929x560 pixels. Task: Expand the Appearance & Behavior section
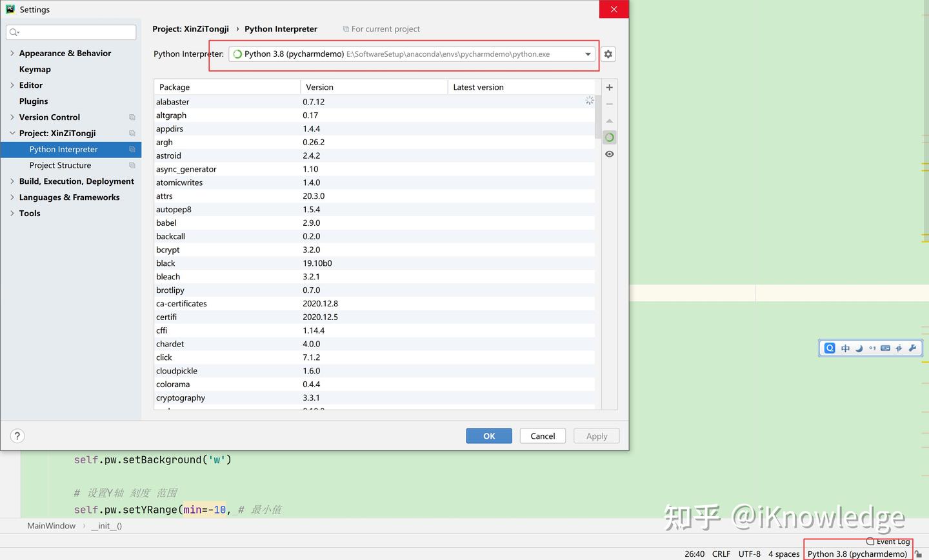coord(12,53)
